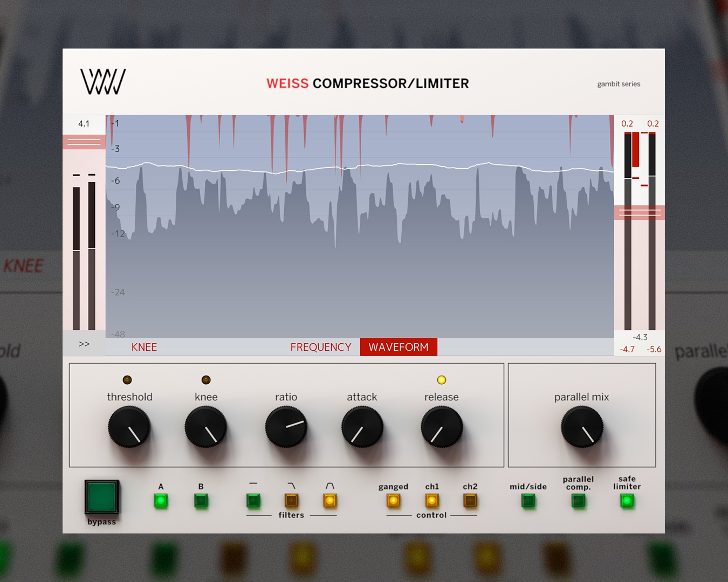728x582 pixels.
Task: Toggle the safe limiter button
Action: [x=627, y=501]
